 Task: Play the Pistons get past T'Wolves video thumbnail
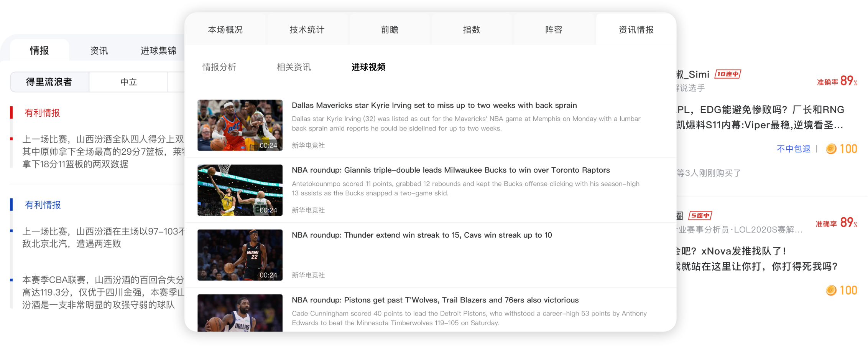[240, 313]
